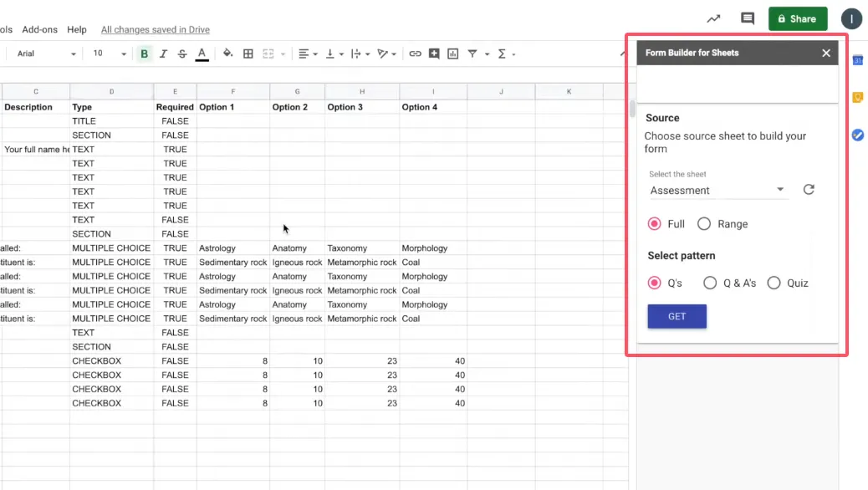Open the Arial font dropdown
Image resolution: width=868 pixels, height=490 pixels.
[x=47, y=54]
